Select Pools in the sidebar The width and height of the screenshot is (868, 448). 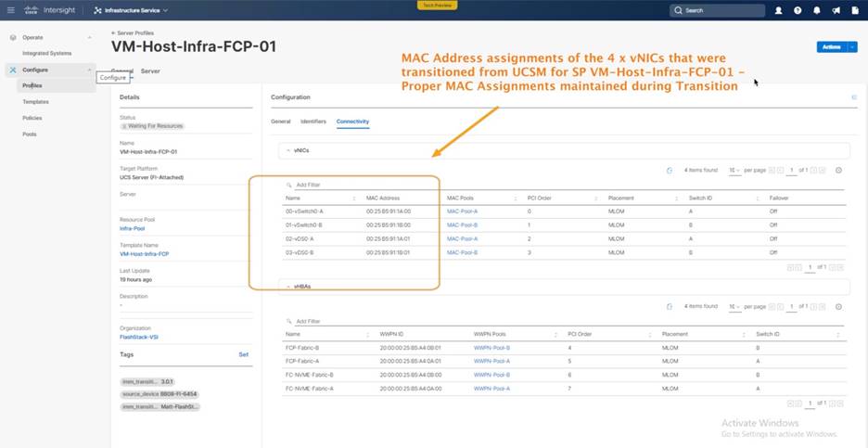click(x=30, y=134)
